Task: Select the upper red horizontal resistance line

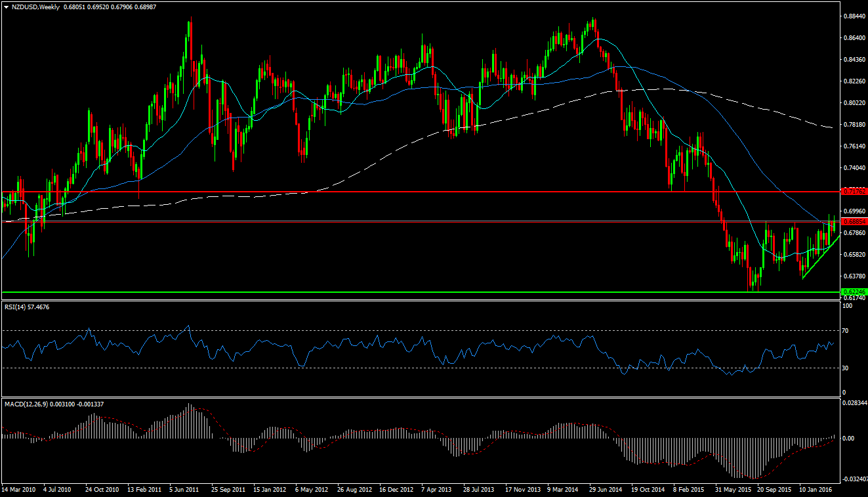Action: tap(394, 192)
